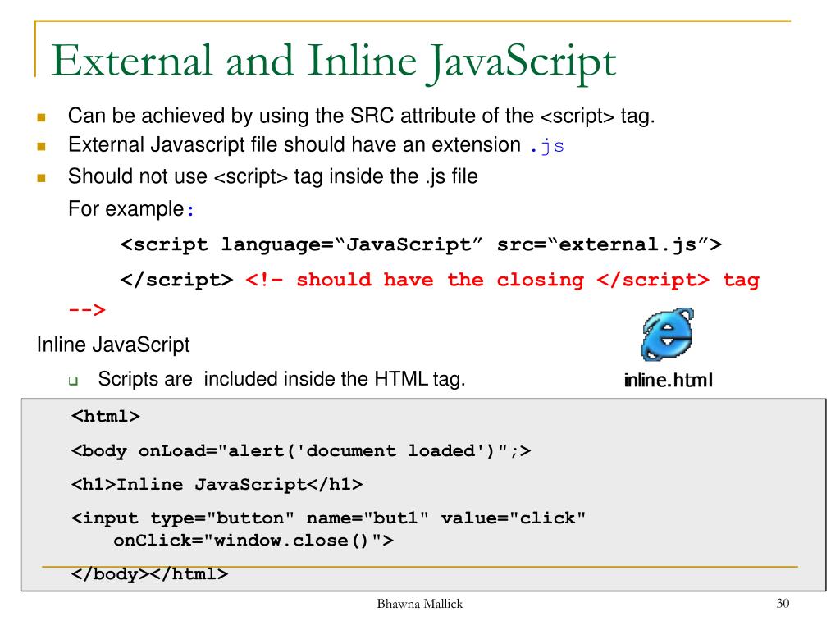Click the "Inline JavaScript" heading

click(113, 345)
